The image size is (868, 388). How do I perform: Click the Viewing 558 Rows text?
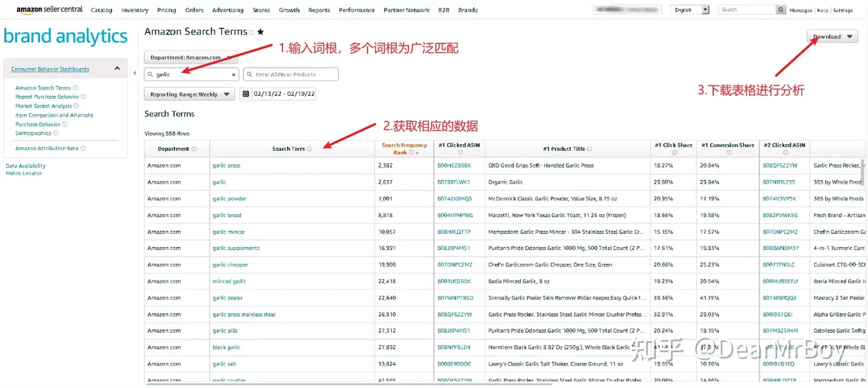click(167, 134)
